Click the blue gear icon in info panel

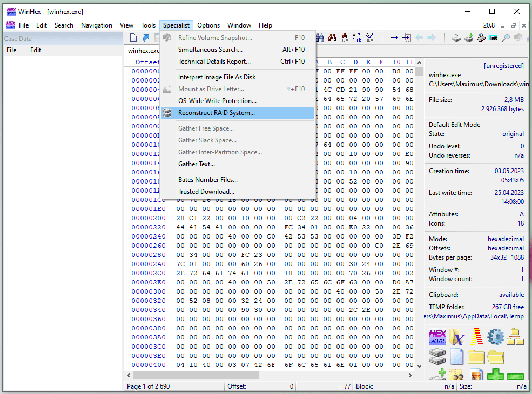click(495, 337)
